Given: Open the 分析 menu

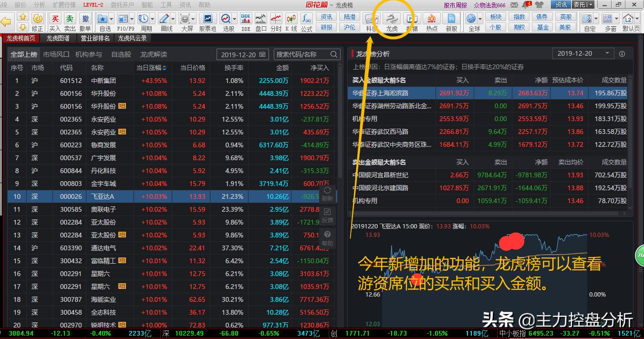Looking at the screenshot, I should click(x=40, y=5).
